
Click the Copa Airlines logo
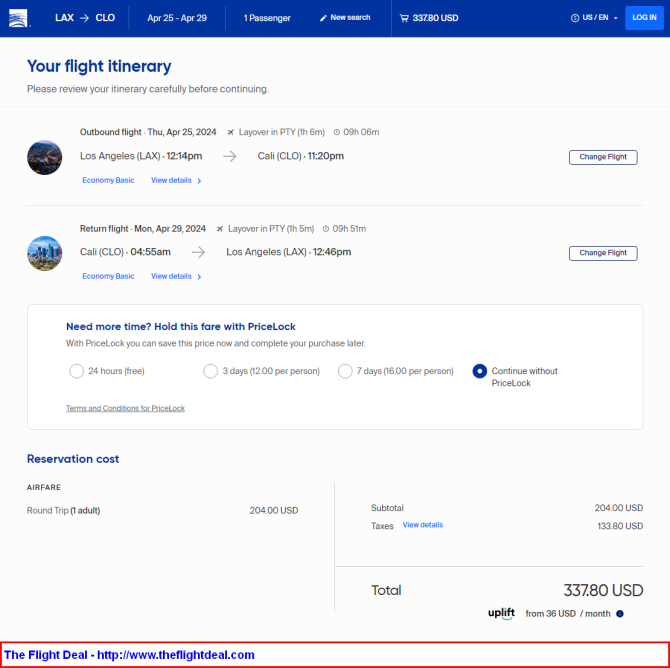[18, 18]
